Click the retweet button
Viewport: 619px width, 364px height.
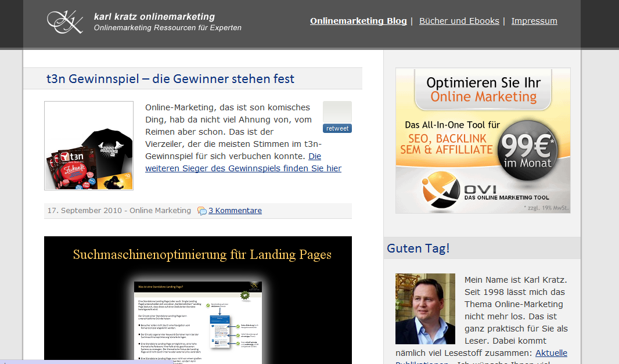[337, 128]
